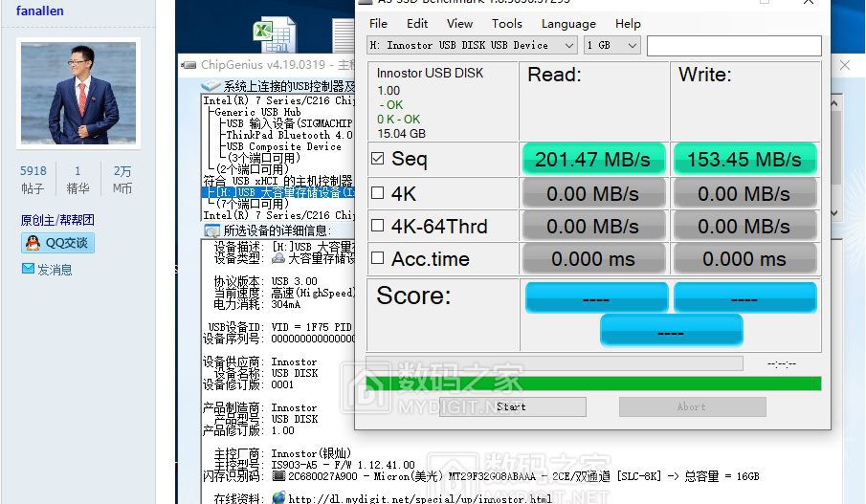Enable the 4K test checkbox

[378, 193]
